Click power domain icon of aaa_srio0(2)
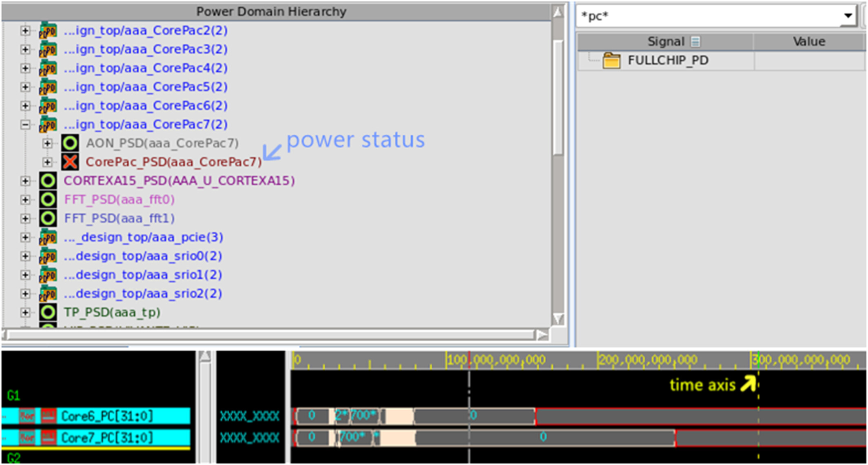This screenshot has width=868, height=465. click(x=48, y=256)
